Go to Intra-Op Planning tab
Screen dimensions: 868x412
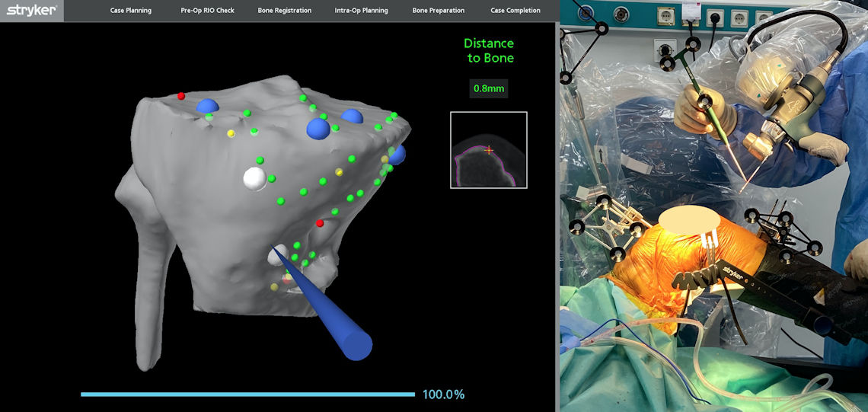[x=361, y=11]
